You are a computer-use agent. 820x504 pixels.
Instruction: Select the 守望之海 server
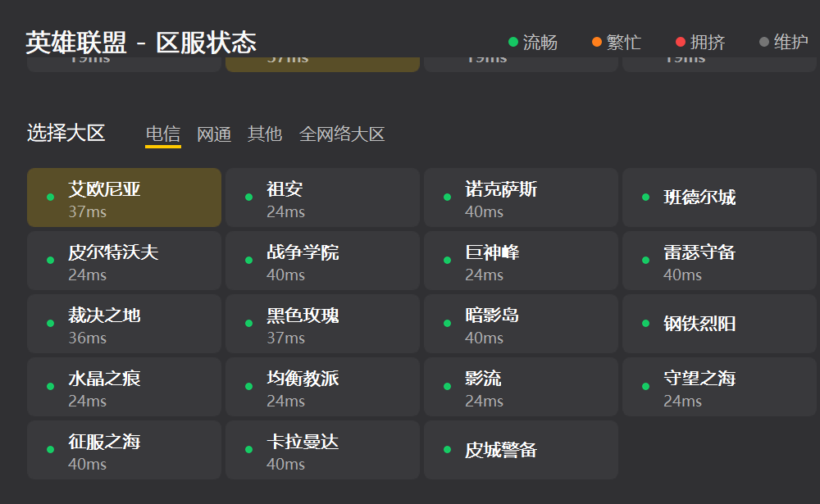pyautogui.click(x=720, y=387)
